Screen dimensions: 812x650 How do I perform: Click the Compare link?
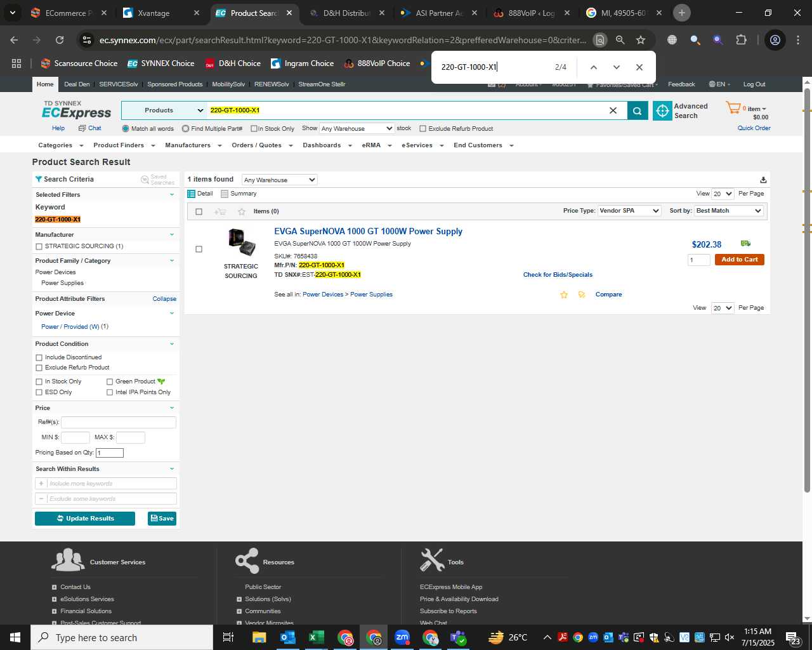pyautogui.click(x=608, y=295)
